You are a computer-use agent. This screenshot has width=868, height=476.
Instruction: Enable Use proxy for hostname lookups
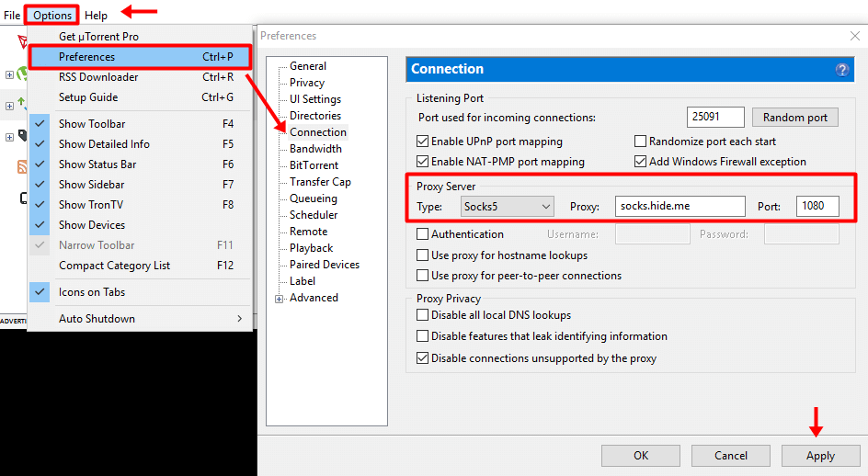click(x=422, y=255)
